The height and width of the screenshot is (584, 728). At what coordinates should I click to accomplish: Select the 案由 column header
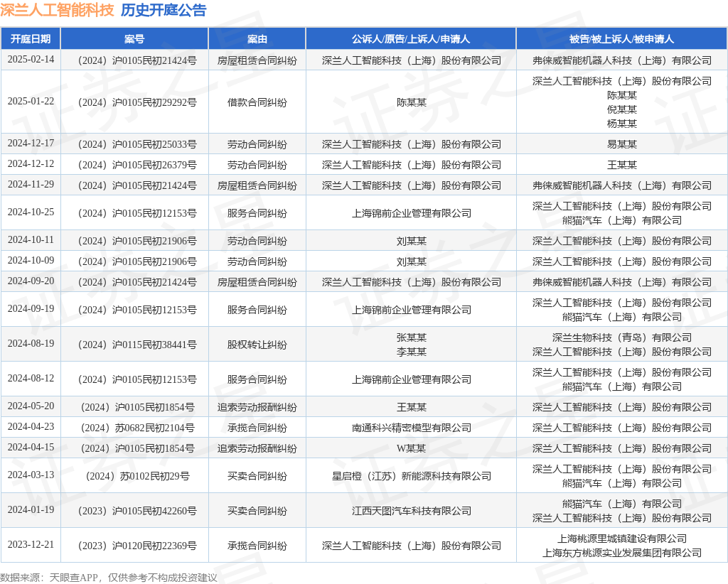pos(257,39)
